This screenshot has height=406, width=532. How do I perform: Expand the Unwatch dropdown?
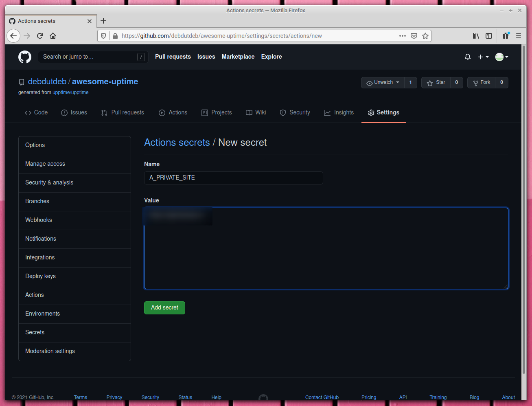tap(383, 83)
